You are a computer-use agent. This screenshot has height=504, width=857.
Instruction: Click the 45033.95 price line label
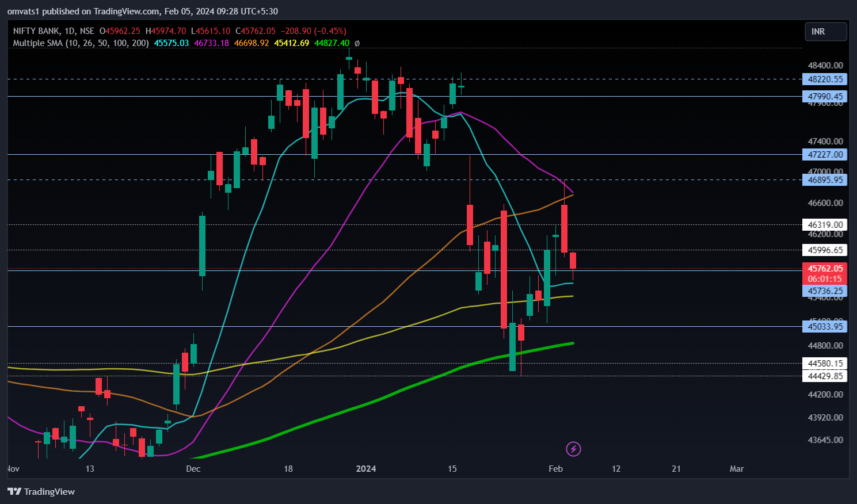(825, 327)
